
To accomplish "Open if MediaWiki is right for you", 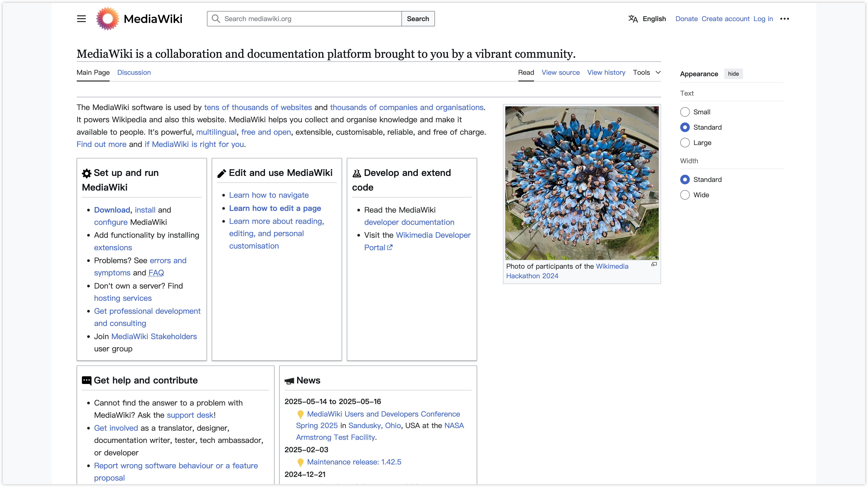I will [x=194, y=144].
